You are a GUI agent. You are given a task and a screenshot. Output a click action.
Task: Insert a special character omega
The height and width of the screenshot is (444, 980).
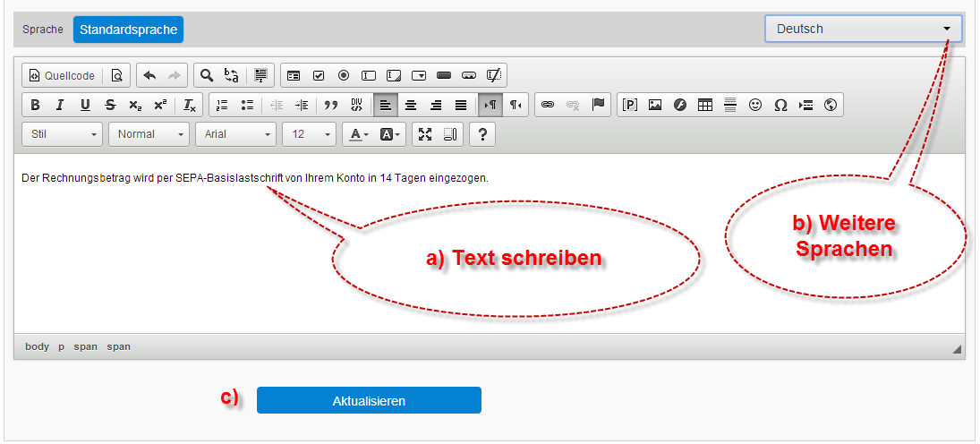point(780,105)
